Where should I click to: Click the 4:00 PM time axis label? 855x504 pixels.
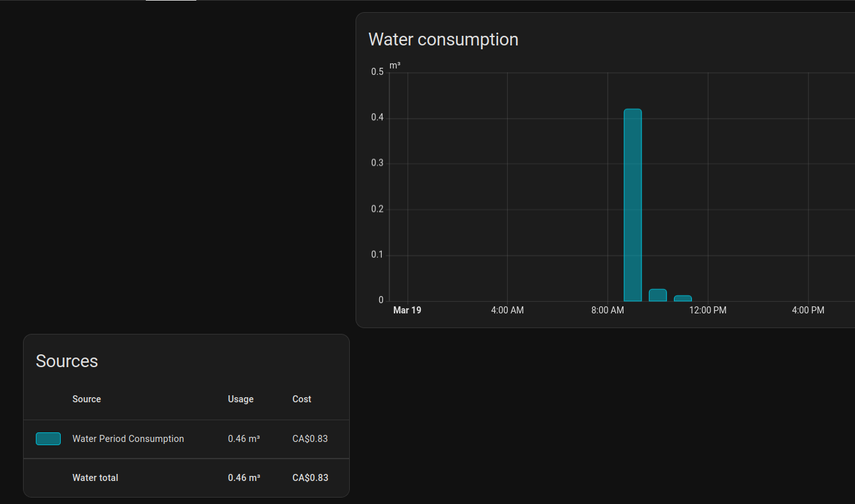click(x=808, y=310)
